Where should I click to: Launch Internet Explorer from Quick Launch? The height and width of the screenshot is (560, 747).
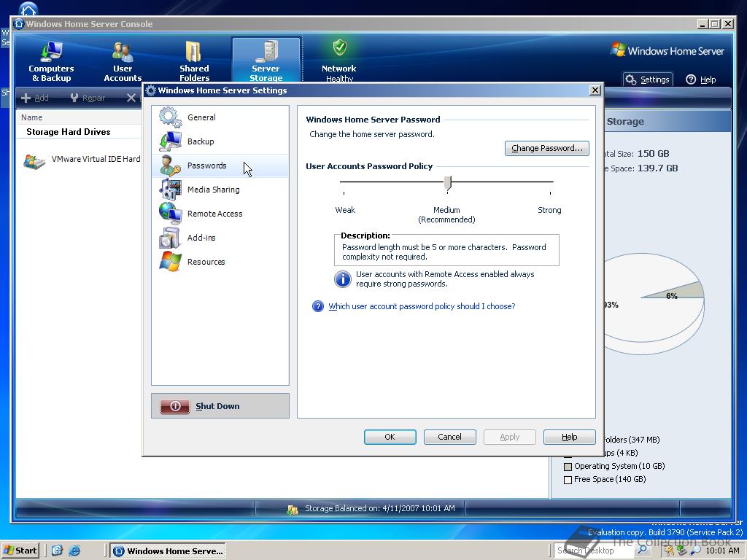click(x=74, y=551)
